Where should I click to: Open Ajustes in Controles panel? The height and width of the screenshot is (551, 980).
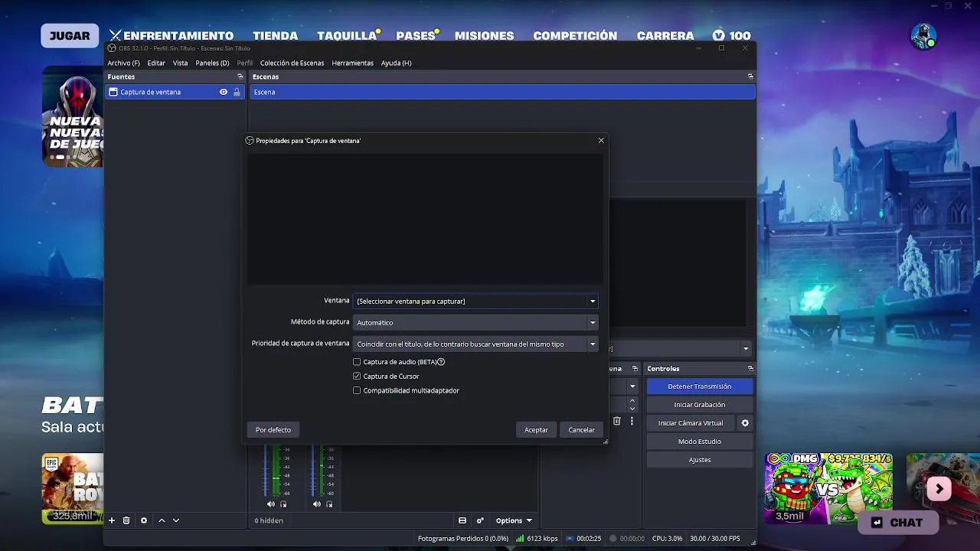coord(700,460)
